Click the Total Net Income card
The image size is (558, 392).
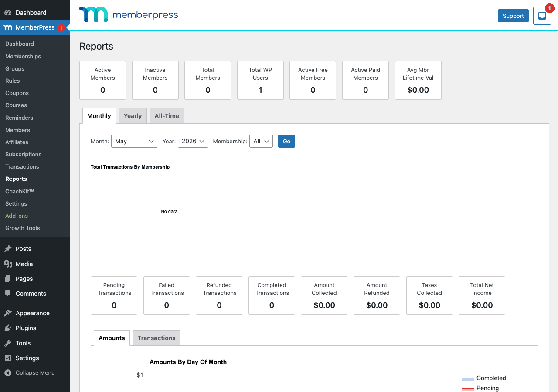pyautogui.click(x=482, y=295)
